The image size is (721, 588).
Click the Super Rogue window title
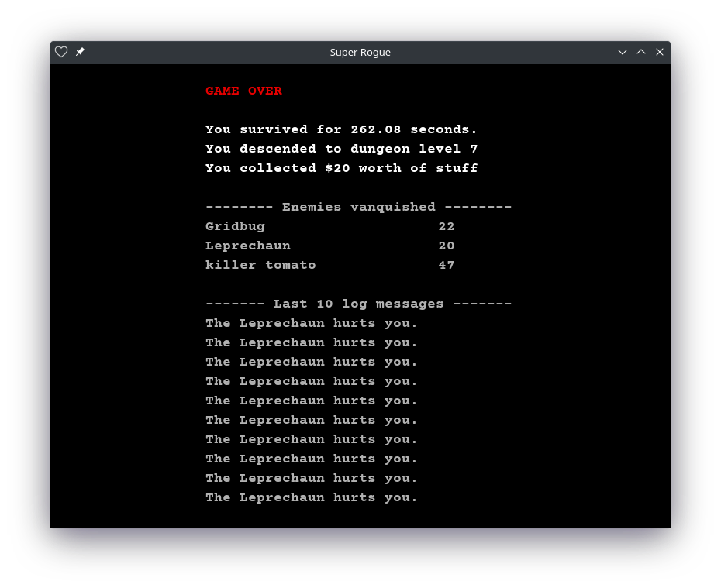[360, 53]
